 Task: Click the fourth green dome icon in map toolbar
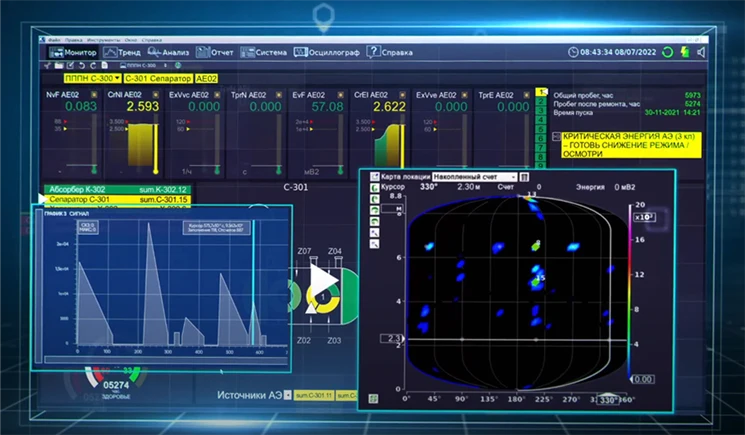click(375, 221)
